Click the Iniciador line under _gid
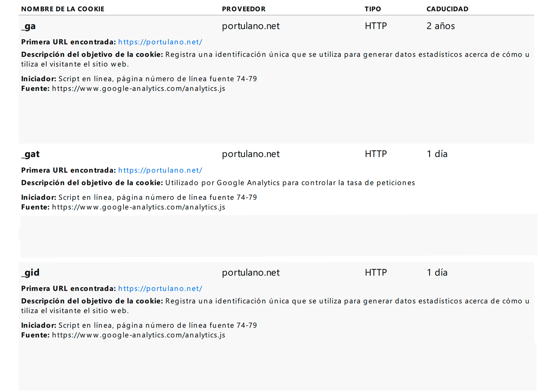538x392 pixels. 139,326
